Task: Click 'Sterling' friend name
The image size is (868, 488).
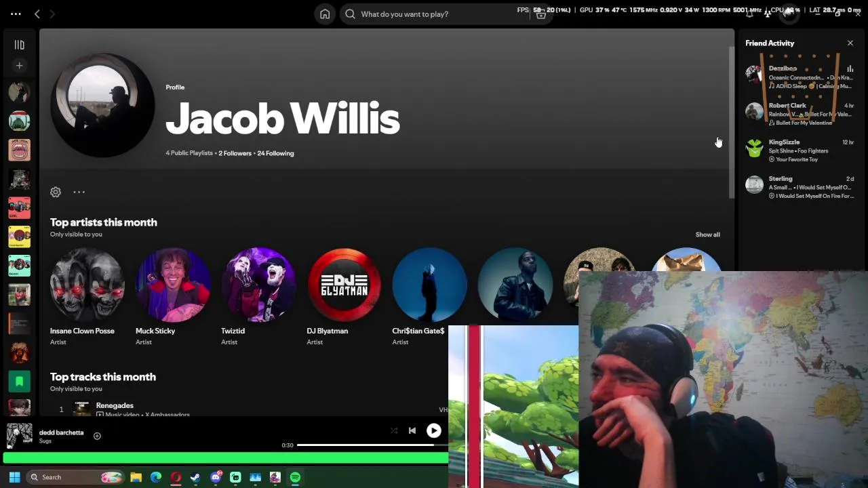Action: pyautogui.click(x=781, y=179)
